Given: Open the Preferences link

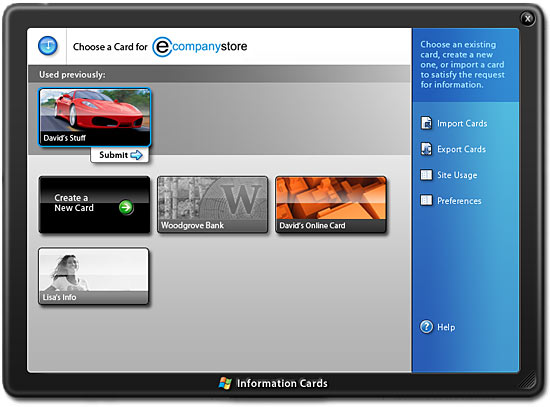Looking at the screenshot, I should click(x=459, y=201).
